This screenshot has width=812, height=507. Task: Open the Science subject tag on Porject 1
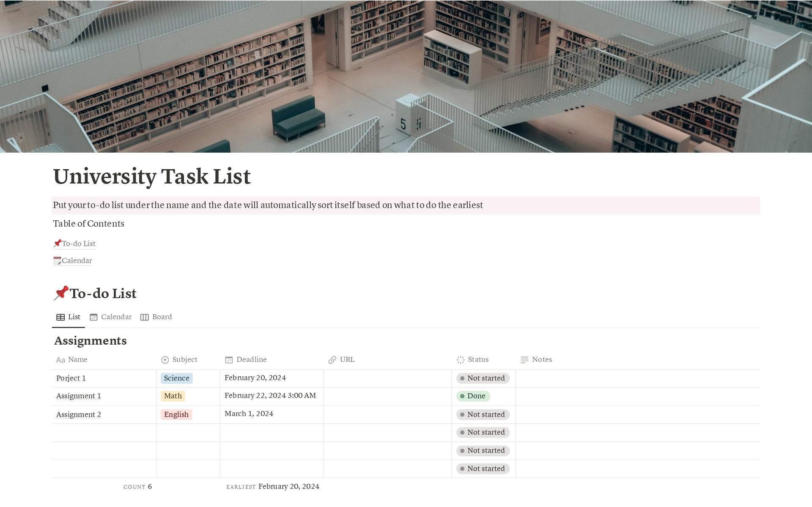coord(176,378)
